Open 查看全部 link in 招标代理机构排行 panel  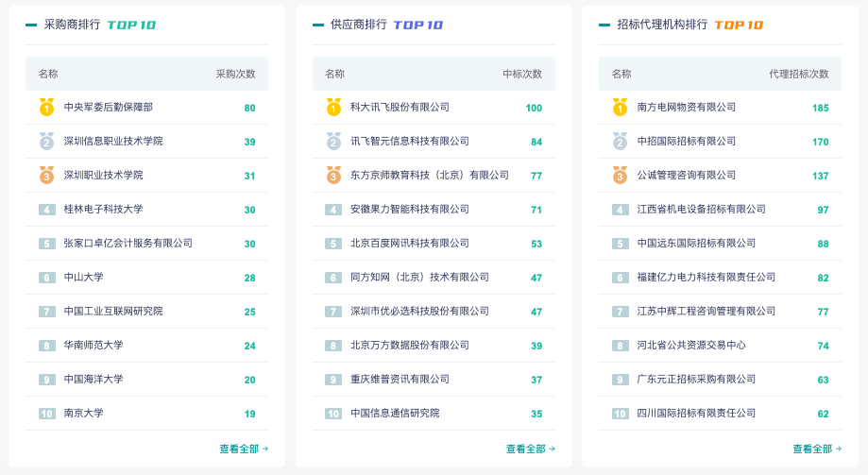(817, 449)
